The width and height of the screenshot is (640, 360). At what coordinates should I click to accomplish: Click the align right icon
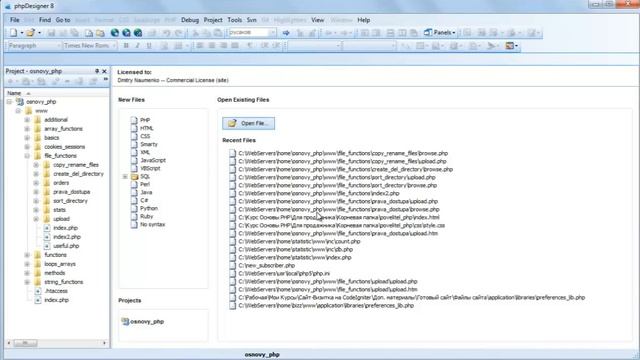point(223,46)
